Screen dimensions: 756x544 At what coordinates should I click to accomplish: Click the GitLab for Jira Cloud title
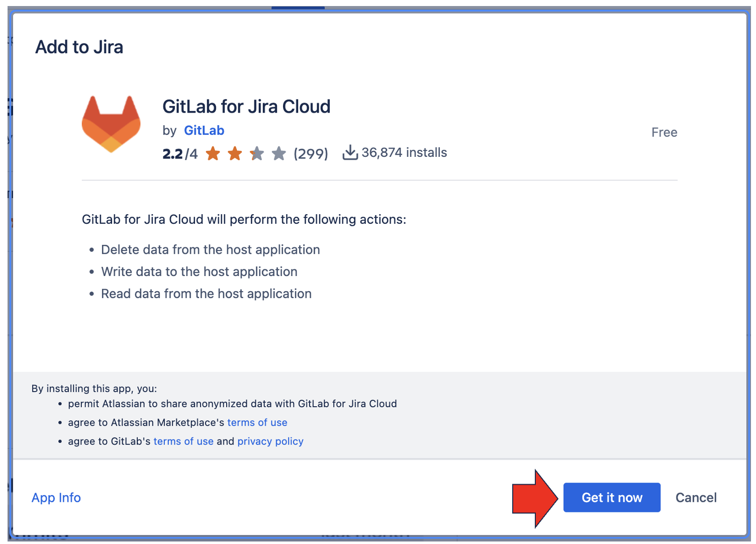[246, 107]
